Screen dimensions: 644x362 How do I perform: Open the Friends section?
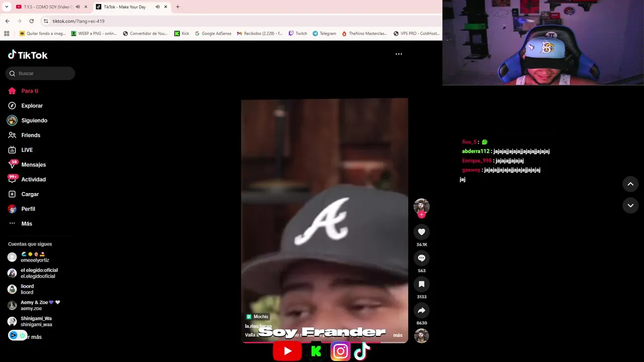pyautogui.click(x=24, y=135)
